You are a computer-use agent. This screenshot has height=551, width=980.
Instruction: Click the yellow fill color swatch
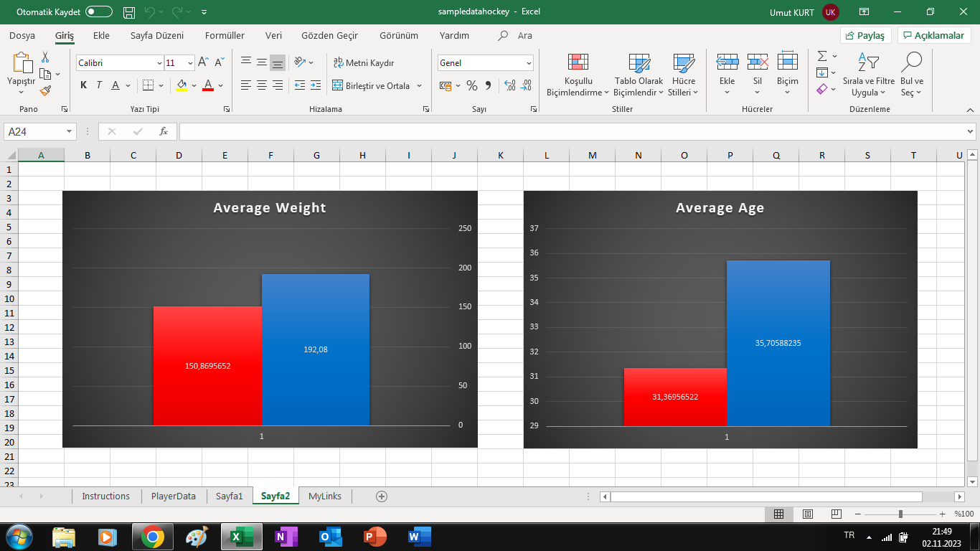182,85
